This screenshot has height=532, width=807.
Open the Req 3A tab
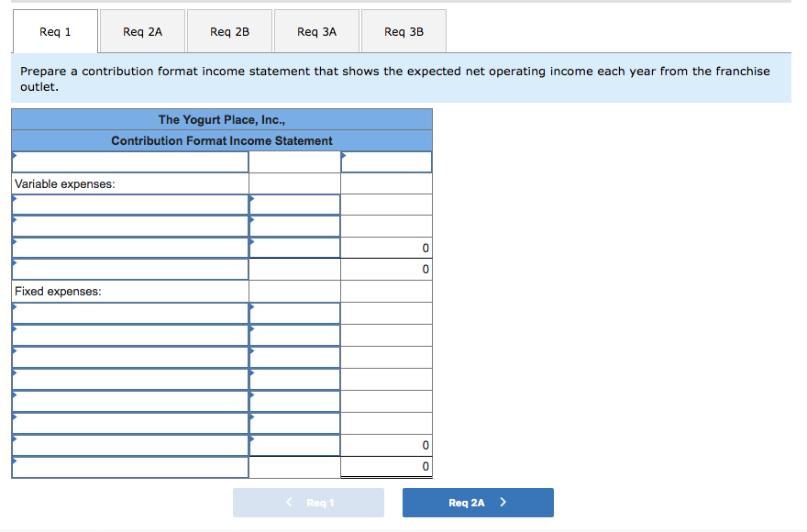click(x=316, y=31)
